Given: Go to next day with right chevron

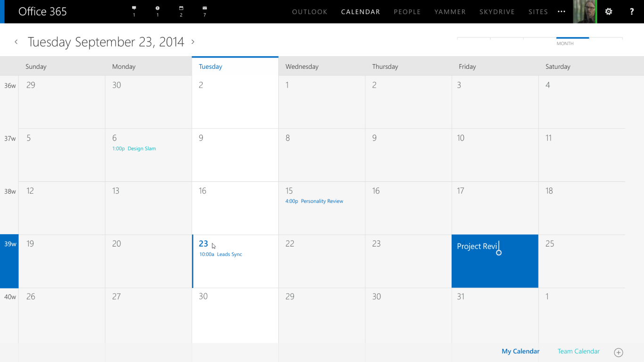Looking at the screenshot, I should pos(193,42).
